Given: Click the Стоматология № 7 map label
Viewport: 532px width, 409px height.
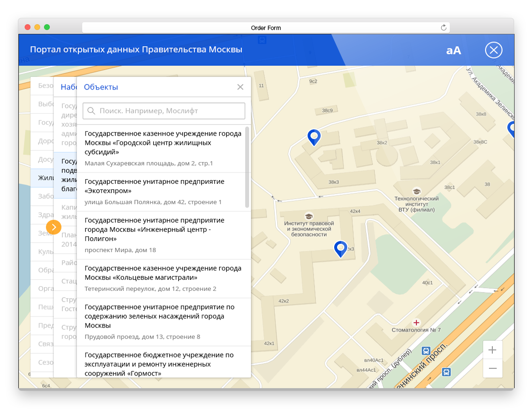Looking at the screenshot, I should (x=416, y=330).
